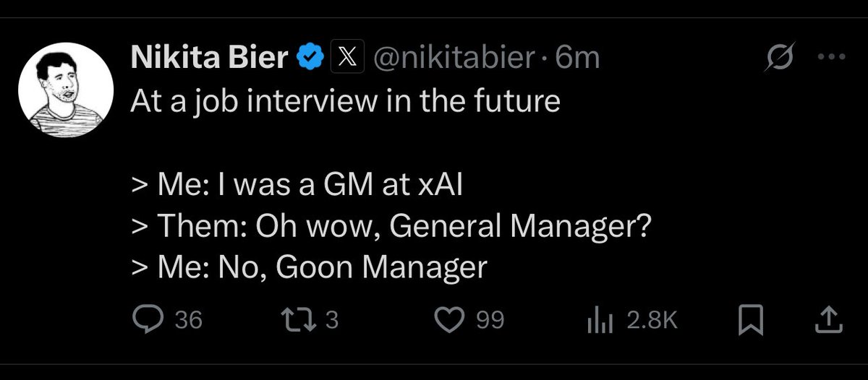Click the Nikita Bier display name
The width and height of the screenshot is (868, 380).
(210, 58)
